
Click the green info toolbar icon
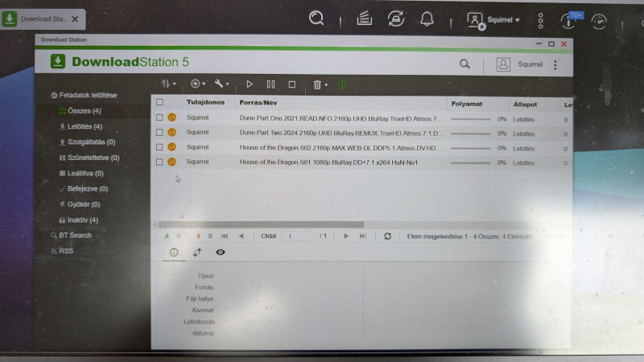point(342,85)
